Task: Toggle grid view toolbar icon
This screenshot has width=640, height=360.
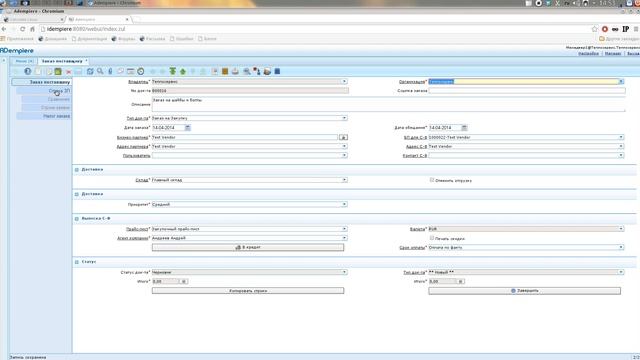Action: [x=131, y=71]
